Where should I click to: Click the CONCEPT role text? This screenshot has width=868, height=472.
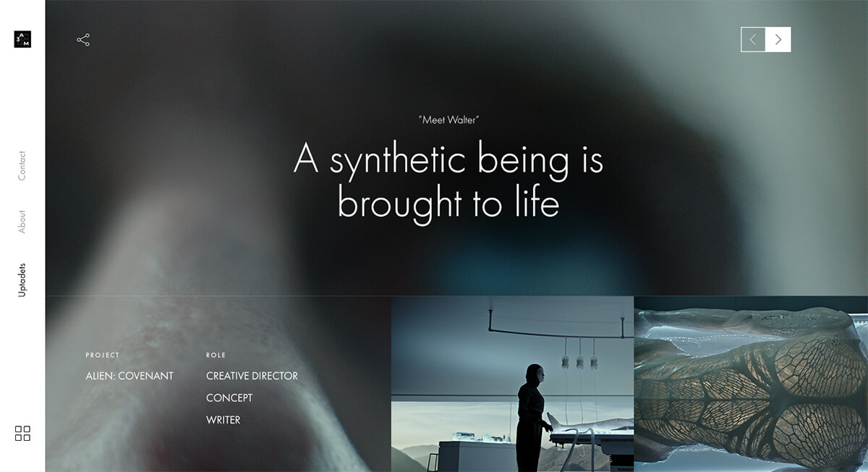229,397
